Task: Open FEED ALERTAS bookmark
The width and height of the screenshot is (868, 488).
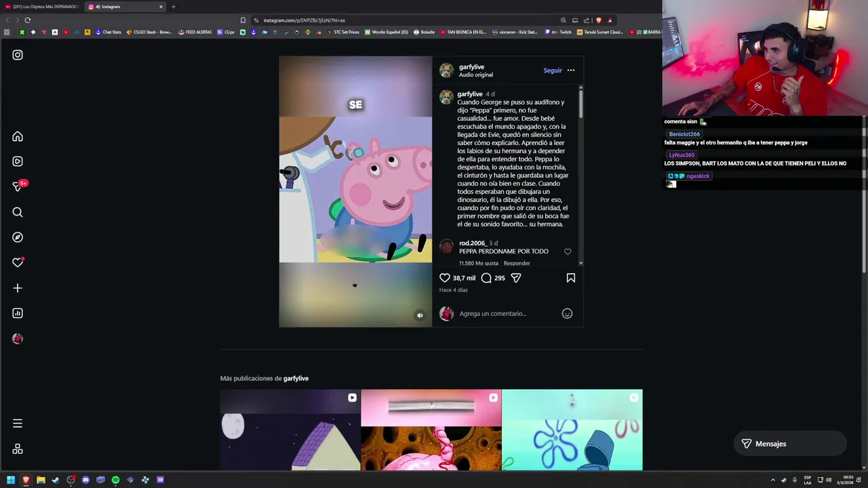Action: click(x=195, y=32)
